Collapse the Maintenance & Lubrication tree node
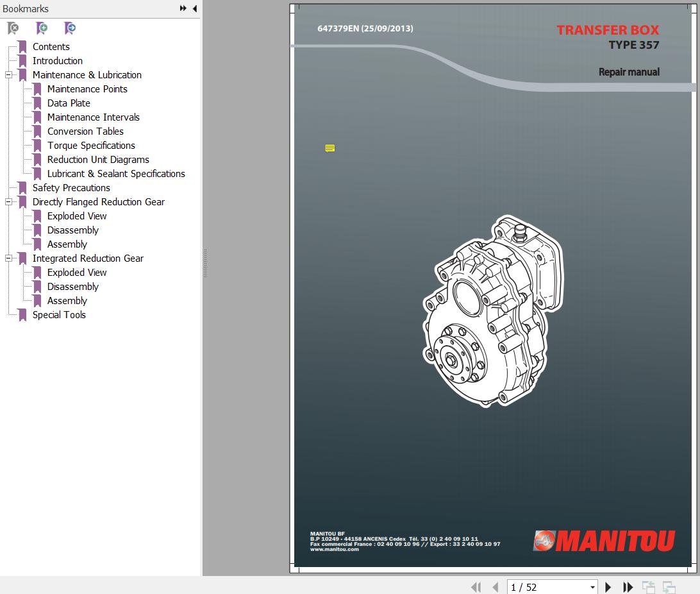This screenshot has width=700, height=594. pos(8,75)
